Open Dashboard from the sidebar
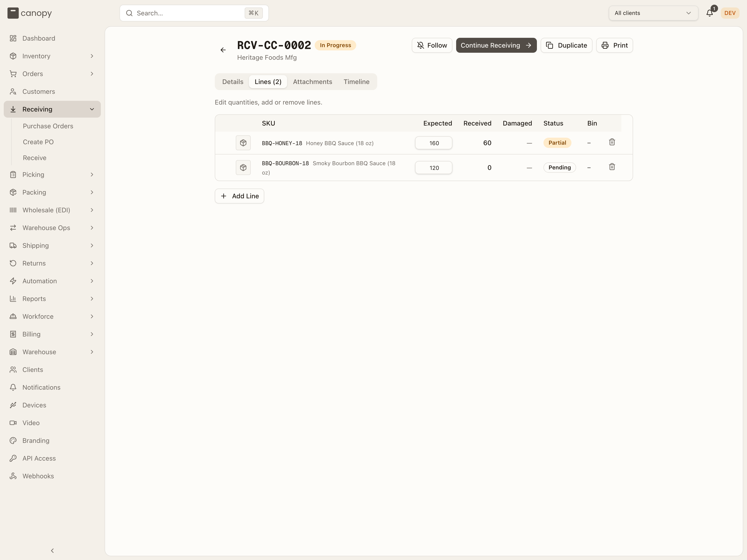This screenshot has height=560, width=747. click(52, 38)
